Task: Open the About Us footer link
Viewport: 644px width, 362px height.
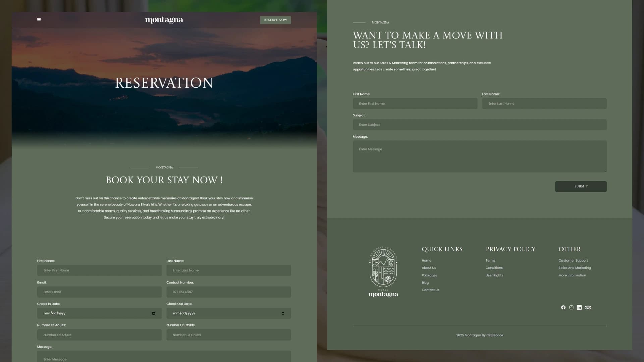Action: click(429, 268)
